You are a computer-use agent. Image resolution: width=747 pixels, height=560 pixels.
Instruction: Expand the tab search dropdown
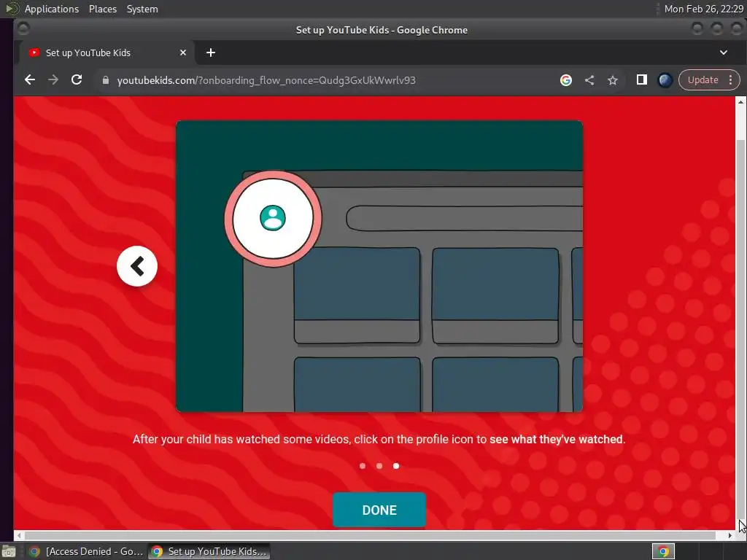pos(724,52)
